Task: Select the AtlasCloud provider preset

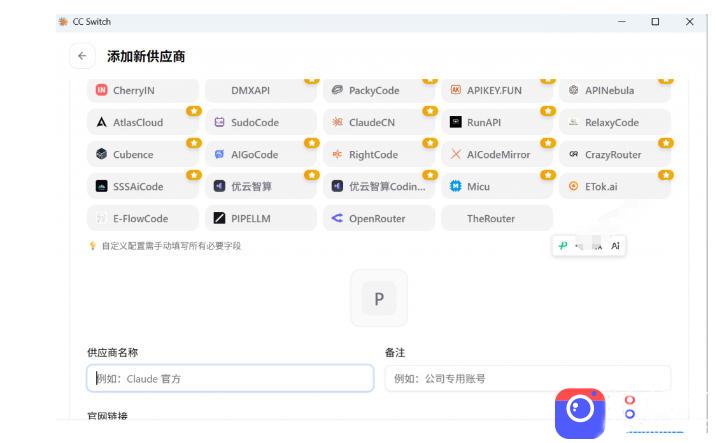Action: [143, 122]
